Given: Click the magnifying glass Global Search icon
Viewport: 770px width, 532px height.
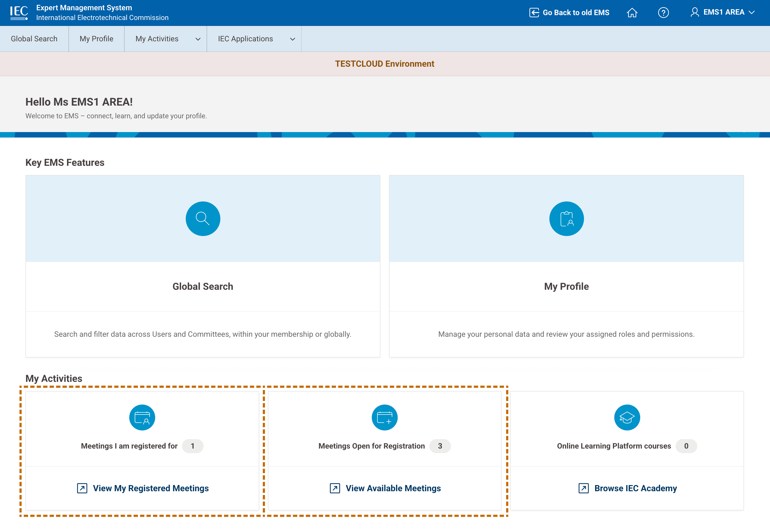Looking at the screenshot, I should [203, 219].
